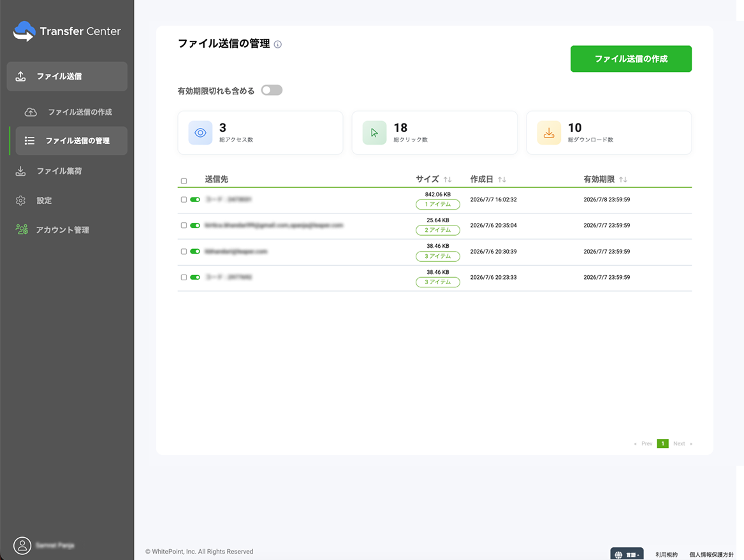Click the upload icon beside ファイル送信
The height and width of the screenshot is (560, 744).
[x=20, y=76]
